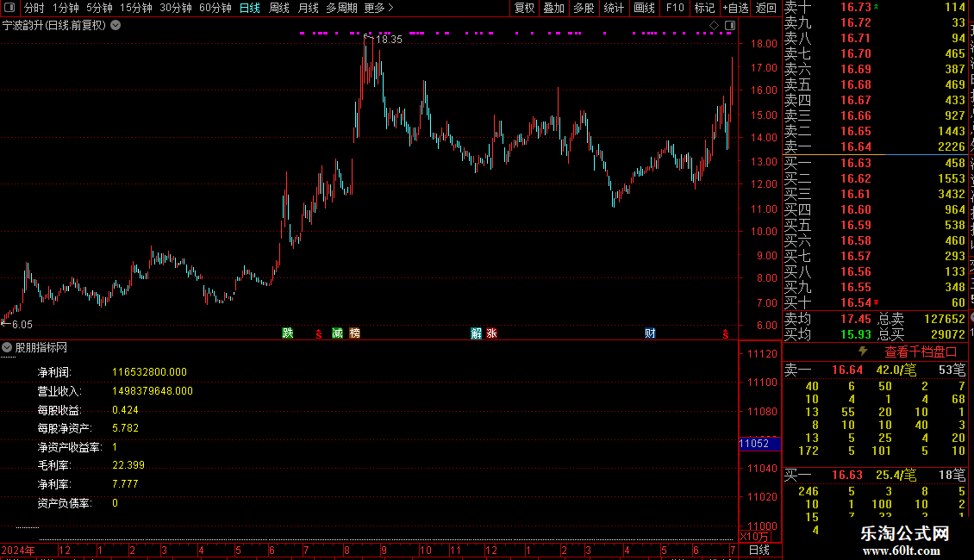Open the 统计 statistics tool
Viewport: 974px width, 560px height.
(x=614, y=8)
